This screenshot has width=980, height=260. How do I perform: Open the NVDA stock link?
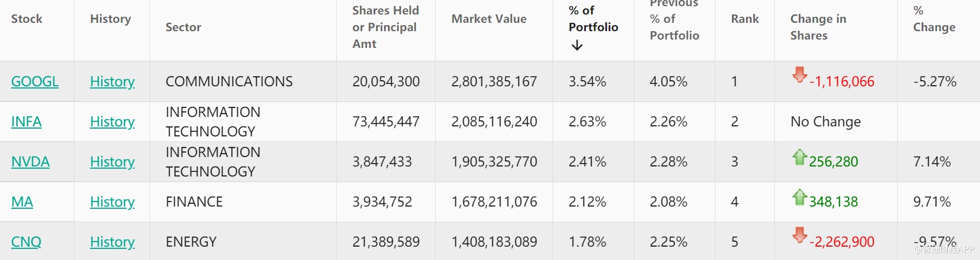click(30, 161)
